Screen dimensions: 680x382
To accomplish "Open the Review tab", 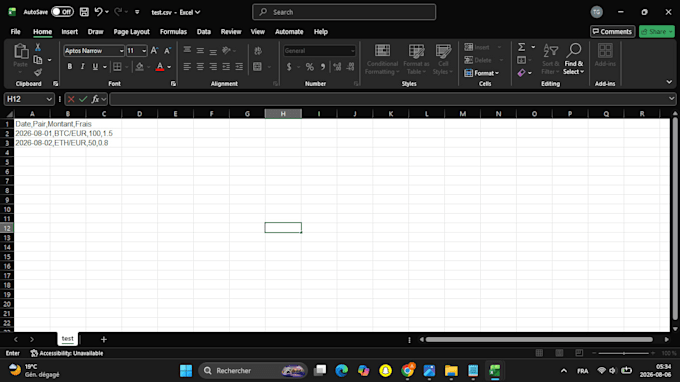I will (x=231, y=32).
